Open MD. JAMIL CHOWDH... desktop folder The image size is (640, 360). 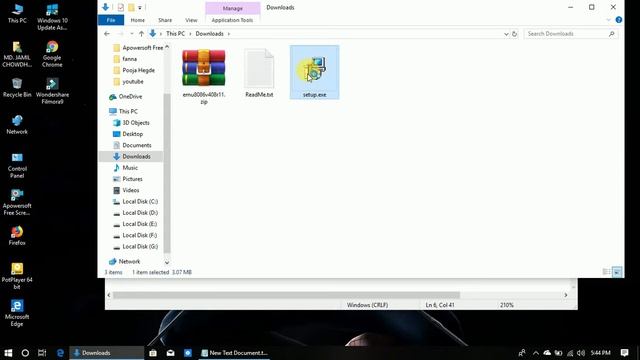coord(17,54)
